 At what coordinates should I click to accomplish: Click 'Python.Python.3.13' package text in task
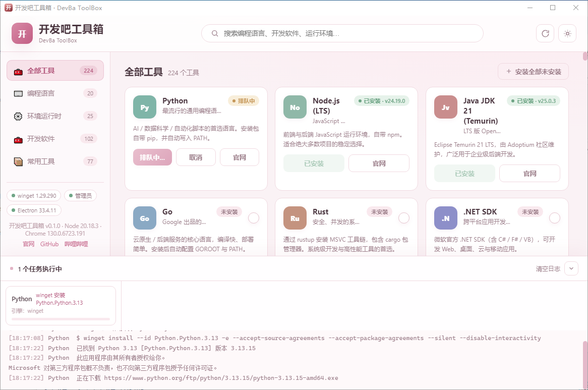point(59,303)
